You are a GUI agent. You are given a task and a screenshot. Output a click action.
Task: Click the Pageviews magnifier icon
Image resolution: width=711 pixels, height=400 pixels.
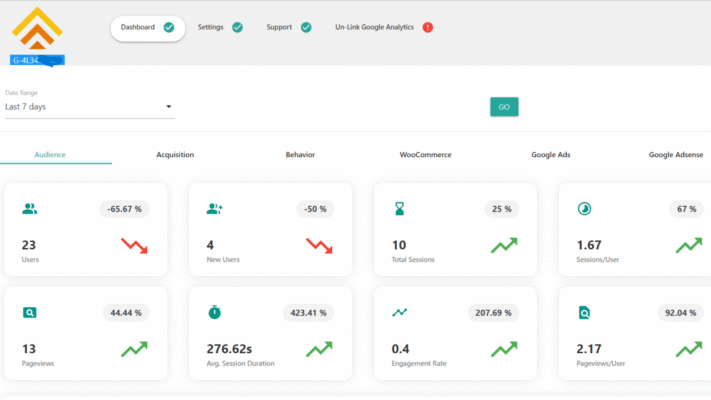coord(30,313)
